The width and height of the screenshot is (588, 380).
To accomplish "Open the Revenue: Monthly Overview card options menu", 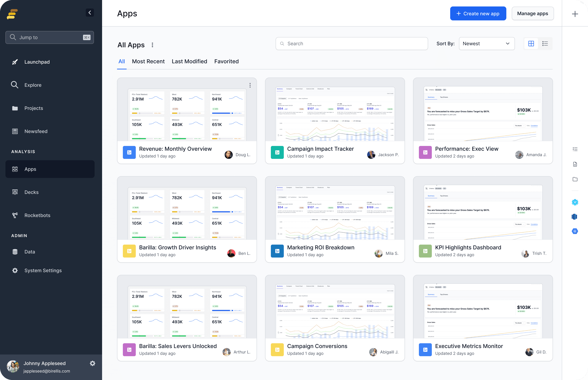I will click(x=250, y=85).
